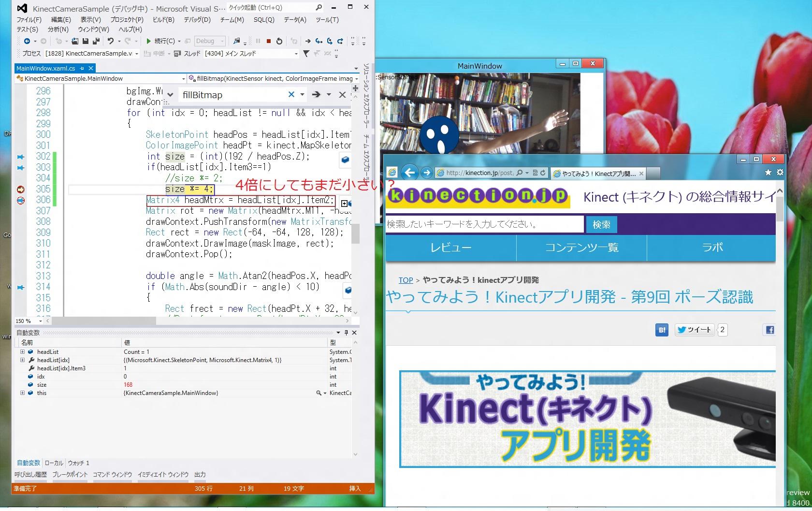Switch to the ローカル tab
Screen dimensions: 812x511
pos(54,463)
